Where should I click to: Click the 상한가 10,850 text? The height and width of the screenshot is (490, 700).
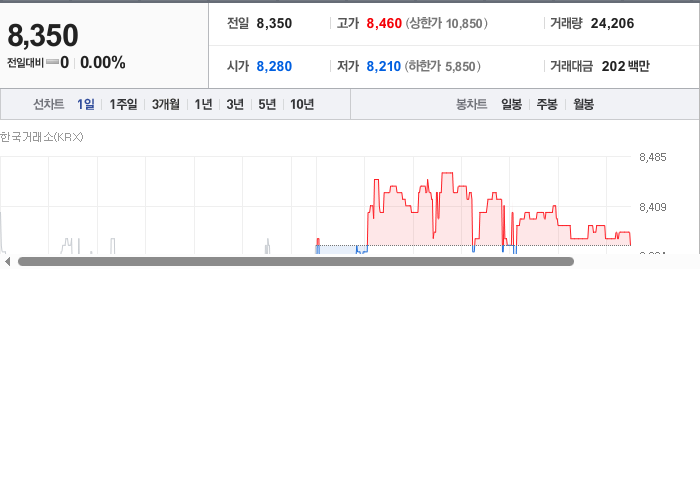click(446, 23)
